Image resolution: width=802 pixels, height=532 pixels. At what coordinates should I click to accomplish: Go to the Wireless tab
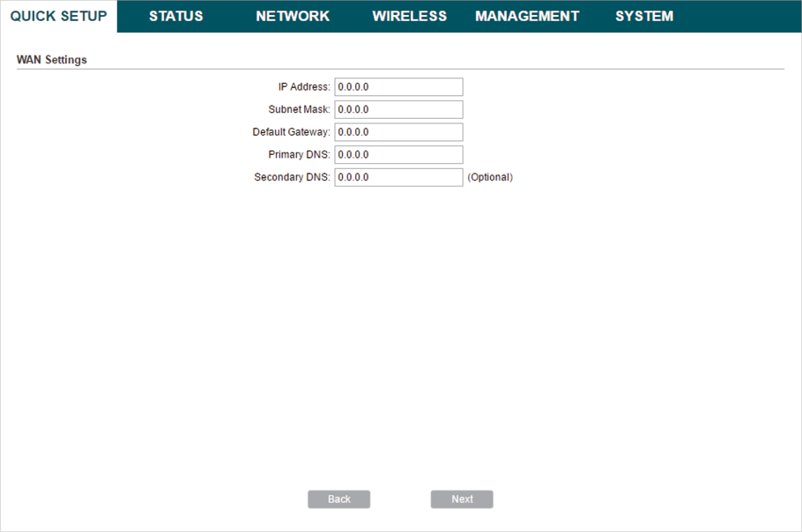click(410, 17)
